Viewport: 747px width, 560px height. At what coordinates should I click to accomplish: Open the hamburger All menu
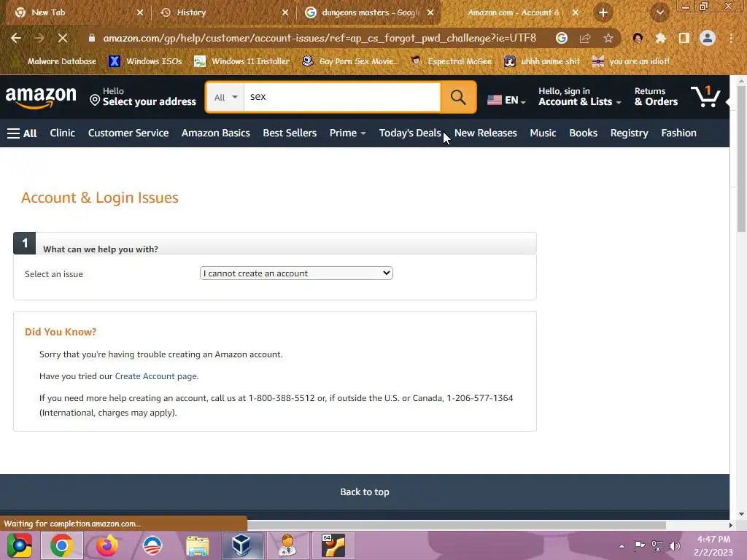click(22, 133)
